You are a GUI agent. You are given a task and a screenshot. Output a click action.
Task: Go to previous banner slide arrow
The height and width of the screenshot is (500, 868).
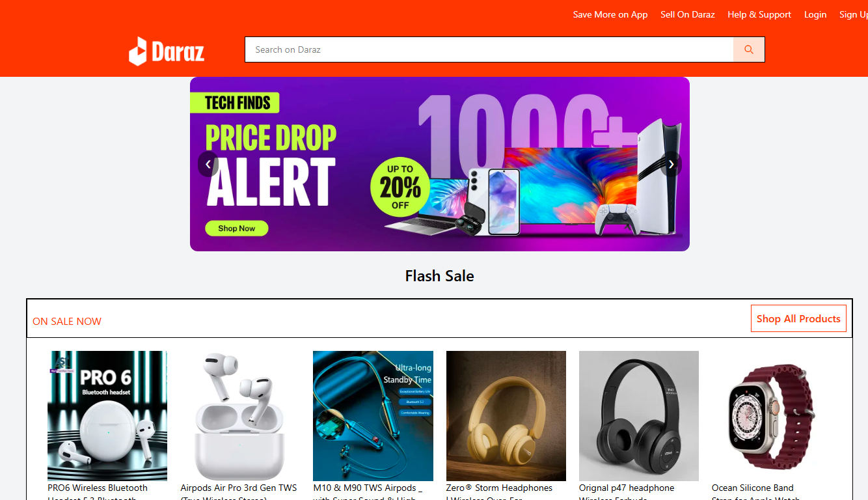click(208, 164)
